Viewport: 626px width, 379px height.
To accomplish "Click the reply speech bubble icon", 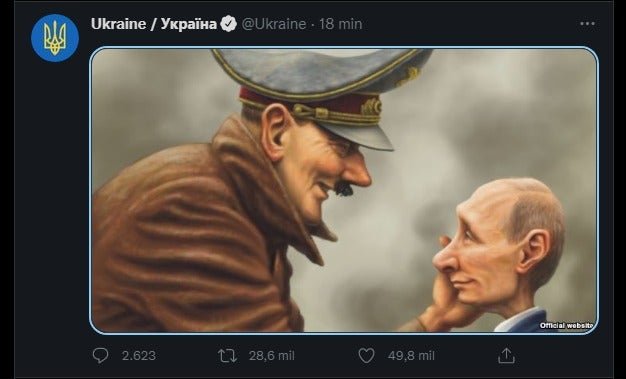I will 100,355.
